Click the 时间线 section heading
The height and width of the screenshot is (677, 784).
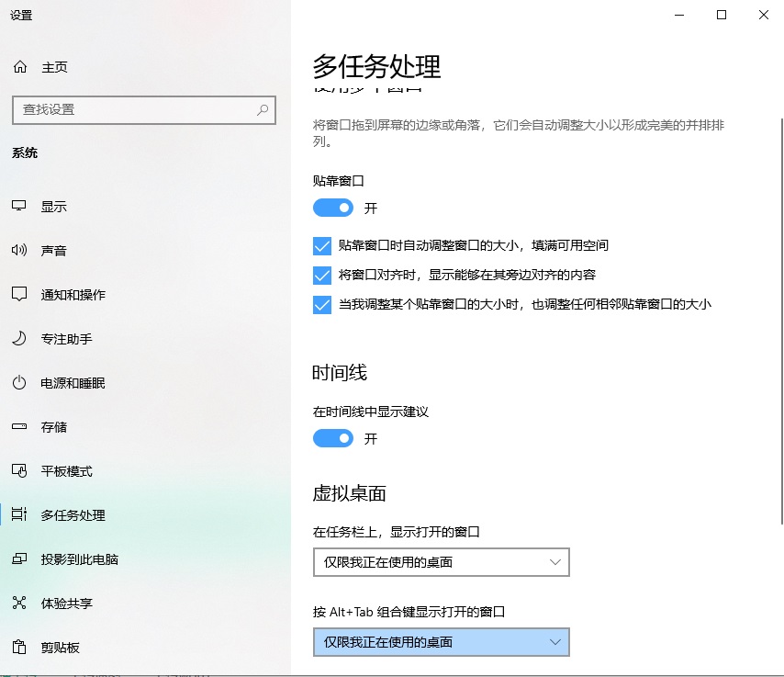coord(340,373)
